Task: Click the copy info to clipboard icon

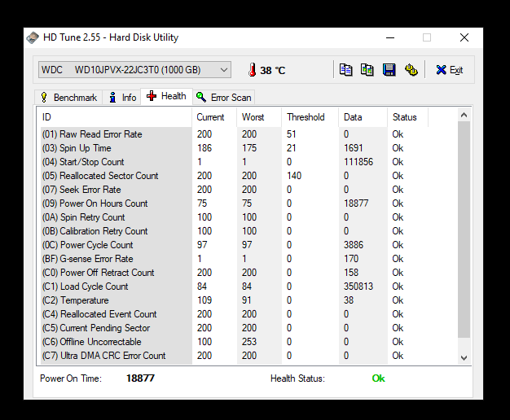Action: click(x=345, y=70)
